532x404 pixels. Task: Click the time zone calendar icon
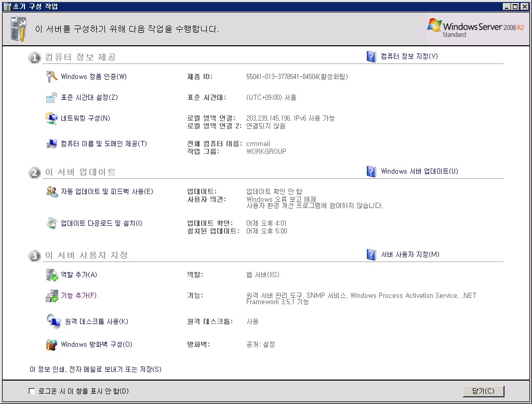(x=51, y=98)
